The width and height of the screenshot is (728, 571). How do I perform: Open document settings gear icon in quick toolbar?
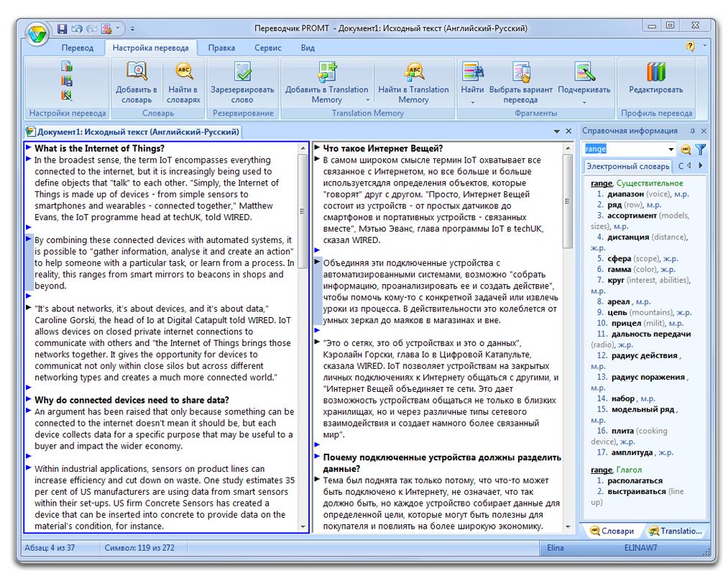(106, 29)
